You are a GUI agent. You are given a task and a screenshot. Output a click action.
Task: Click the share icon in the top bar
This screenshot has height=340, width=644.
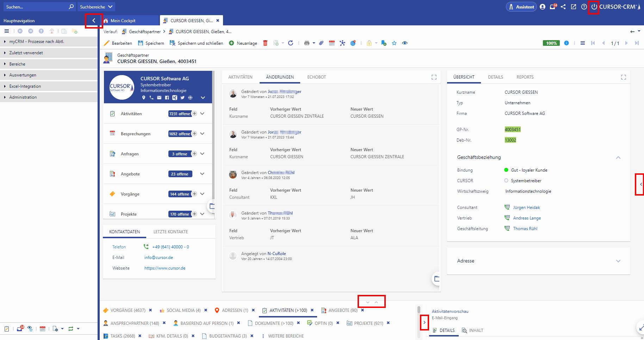[563, 7]
